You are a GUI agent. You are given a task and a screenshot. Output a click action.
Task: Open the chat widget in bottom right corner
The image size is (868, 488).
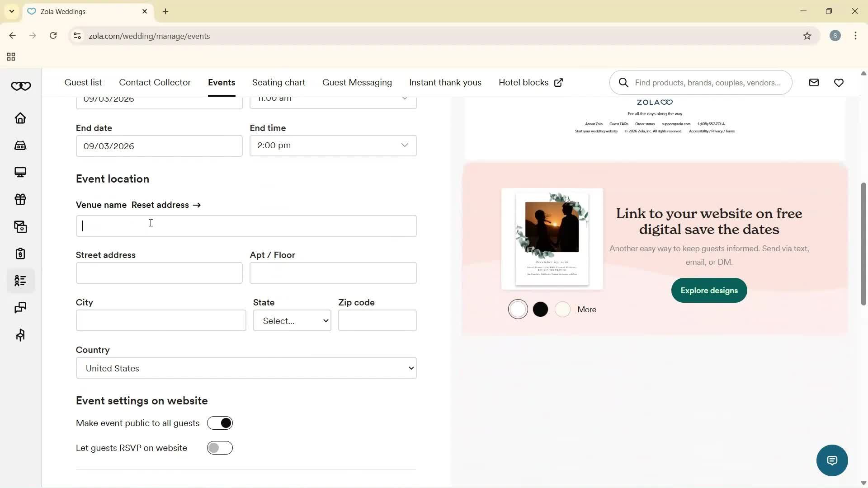pyautogui.click(x=832, y=460)
